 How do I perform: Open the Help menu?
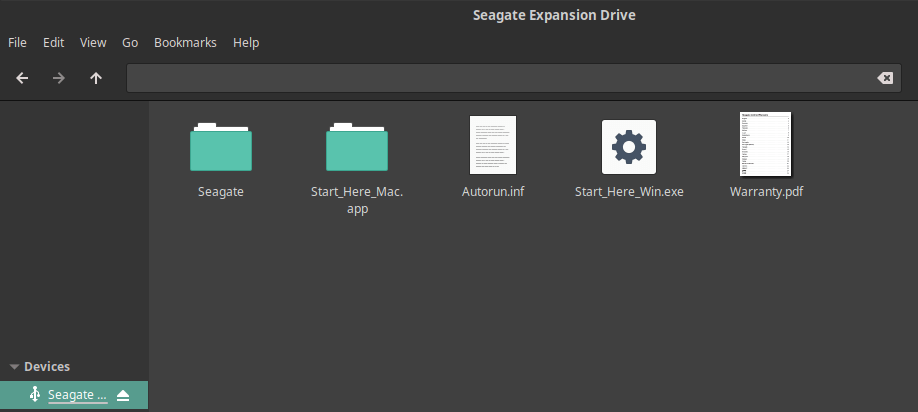coord(246,43)
